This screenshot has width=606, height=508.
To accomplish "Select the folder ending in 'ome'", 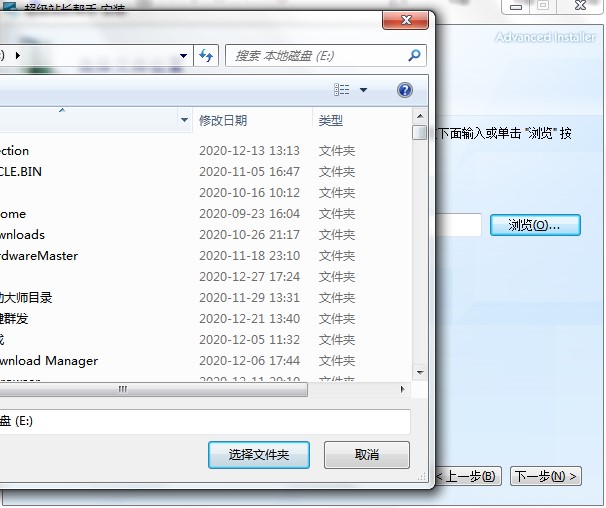I will [13, 213].
